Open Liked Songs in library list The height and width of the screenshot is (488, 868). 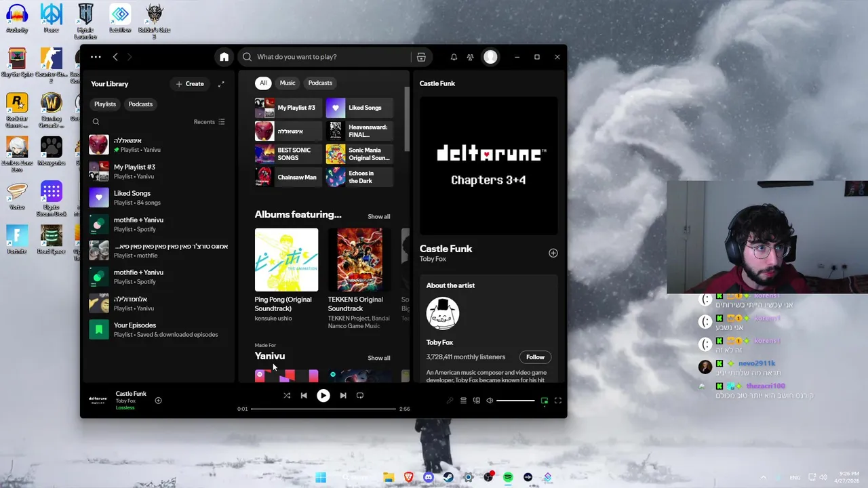pos(159,198)
